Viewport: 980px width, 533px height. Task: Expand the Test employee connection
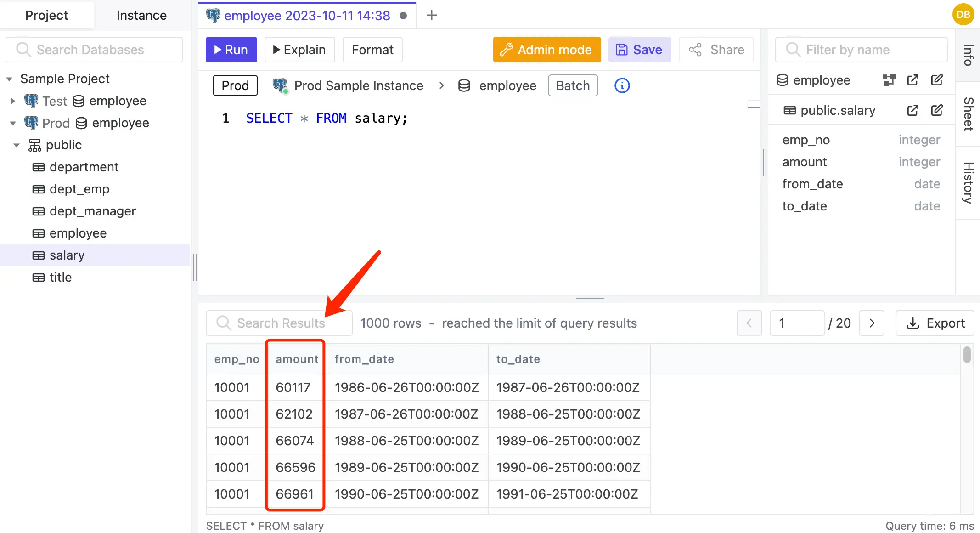12,101
